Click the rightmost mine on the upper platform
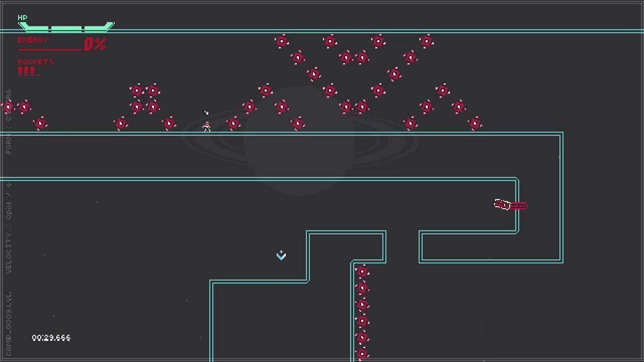 (x=475, y=123)
